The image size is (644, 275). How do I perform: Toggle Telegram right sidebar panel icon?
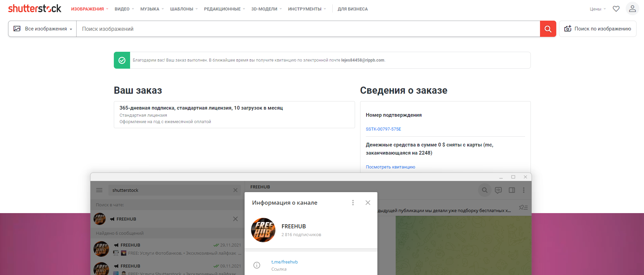(512, 190)
